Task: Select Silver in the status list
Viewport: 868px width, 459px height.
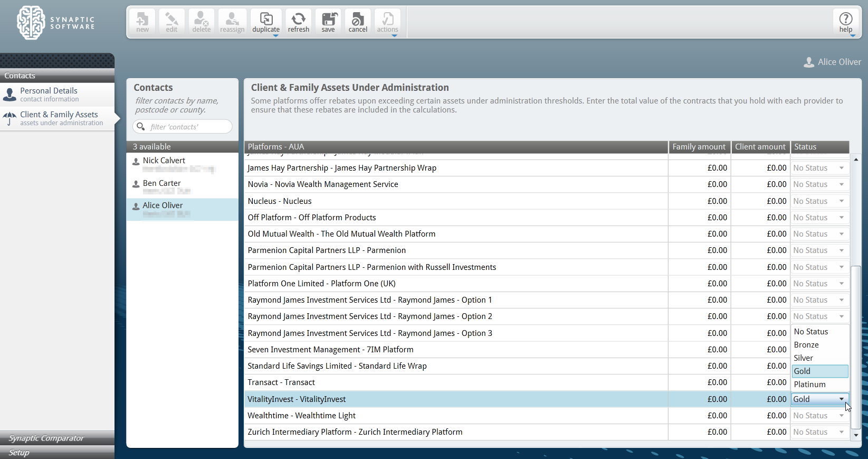Action: (x=820, y=358)
